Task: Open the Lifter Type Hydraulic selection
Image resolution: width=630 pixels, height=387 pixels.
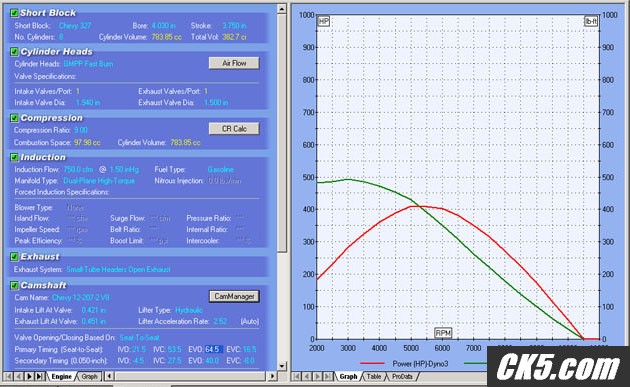Action: coord(189,310)
